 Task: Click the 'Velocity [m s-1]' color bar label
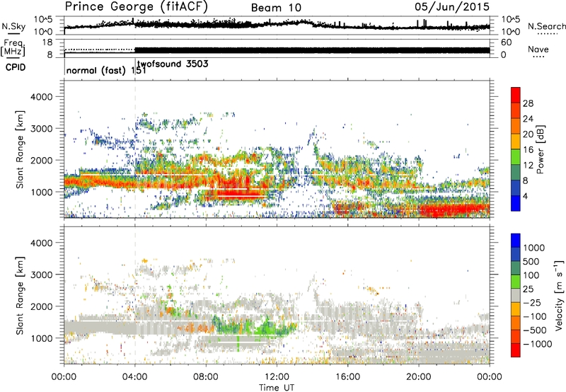[x=559, y=295]
